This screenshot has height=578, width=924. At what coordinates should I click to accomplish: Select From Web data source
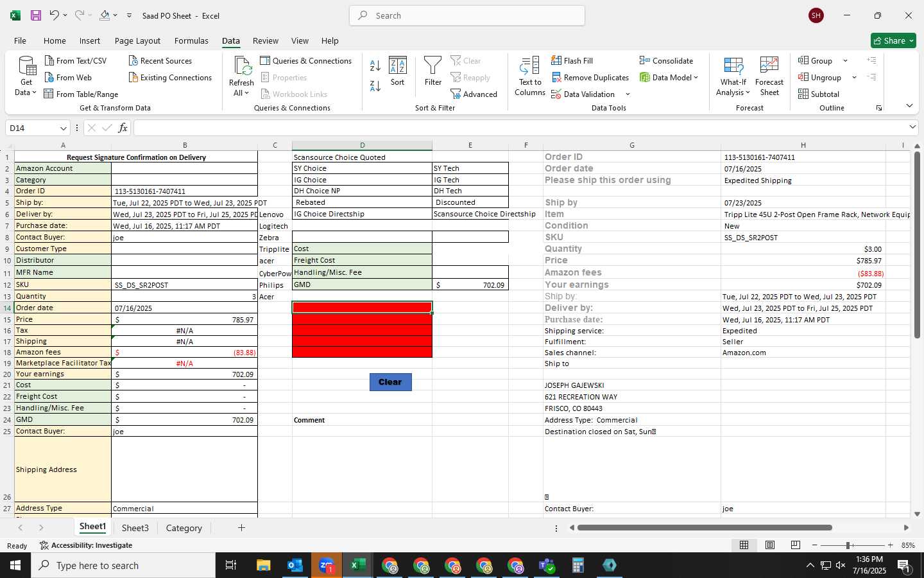coord(68,77)
